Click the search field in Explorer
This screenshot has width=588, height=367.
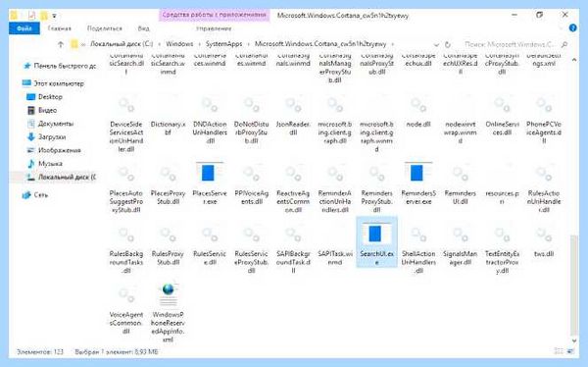pos(514,44)
